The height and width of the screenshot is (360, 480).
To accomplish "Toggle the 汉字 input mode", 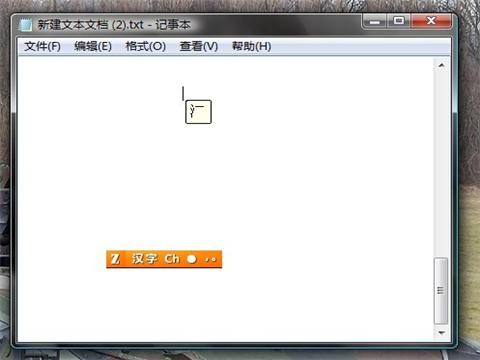I will click(144, 259).
